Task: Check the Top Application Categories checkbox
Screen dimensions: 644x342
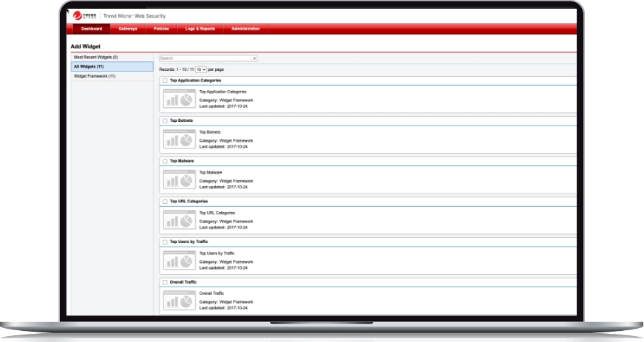Action: pos(165,81)
